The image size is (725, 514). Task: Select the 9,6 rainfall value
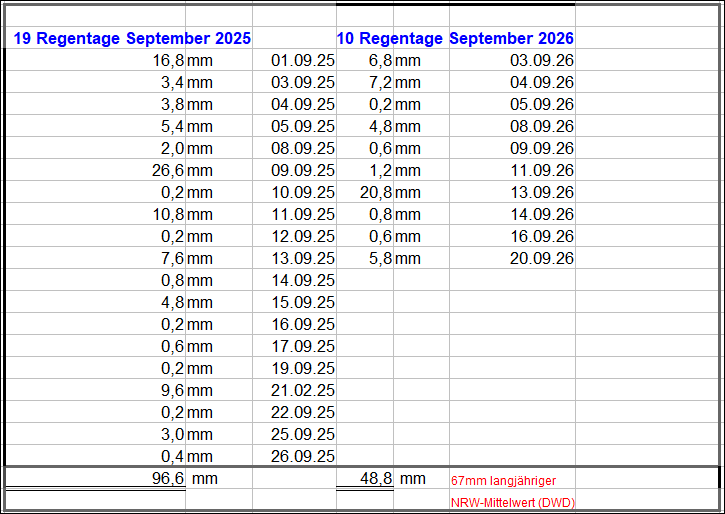[x=172, y=391]
